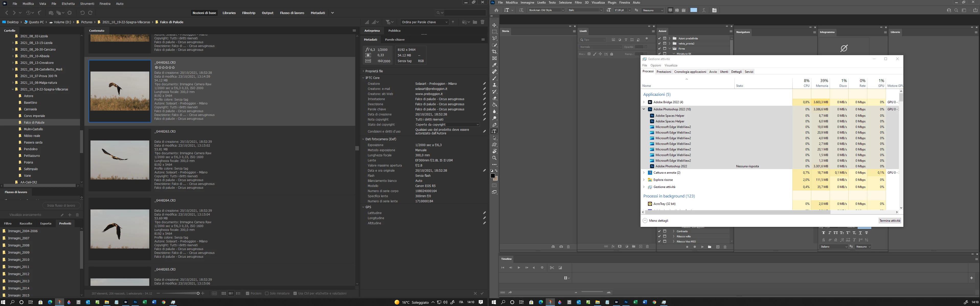Open the Parole chiave tab in Bridge
This screenshot has height=306, width=980.
click(394, 40)
